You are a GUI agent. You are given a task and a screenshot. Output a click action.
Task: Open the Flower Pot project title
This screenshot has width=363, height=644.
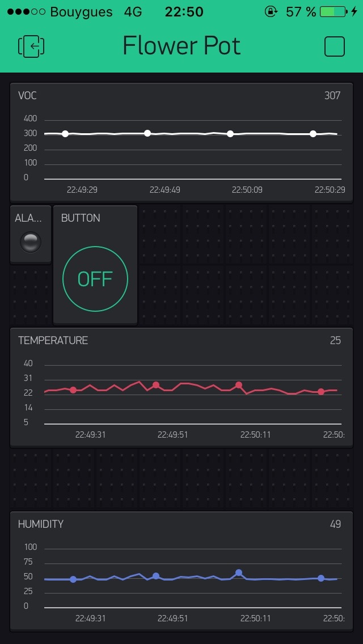[x=181, y=46]
